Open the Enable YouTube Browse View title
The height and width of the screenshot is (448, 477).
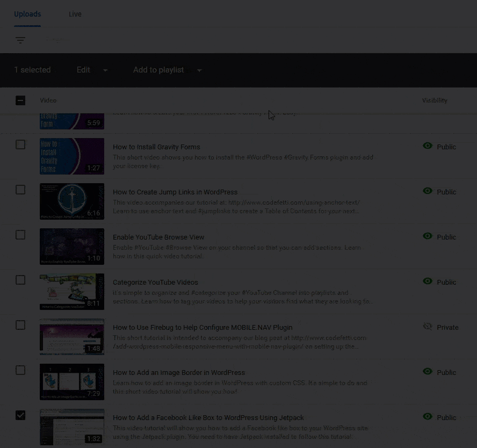[x=158, y=237]
